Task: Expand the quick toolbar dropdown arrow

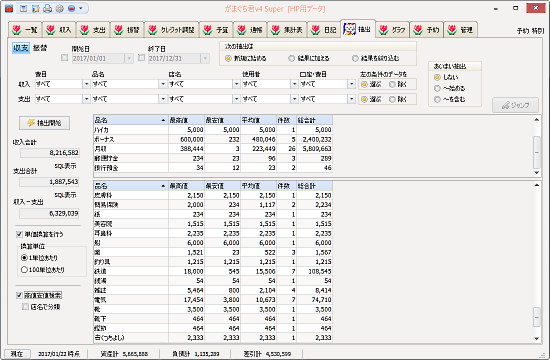Action: coord(81,8)
